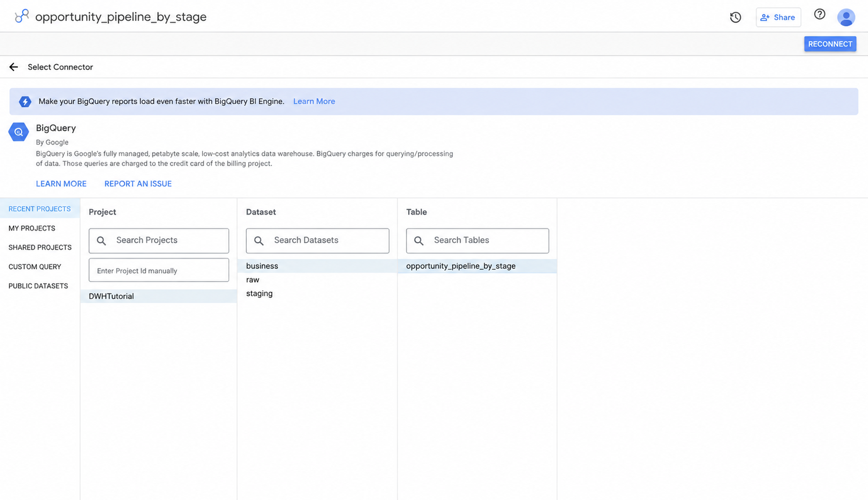Screen dimensions: 868x500
Task: Click the magnifier icon in Search Tables
Action: point(419,241)
